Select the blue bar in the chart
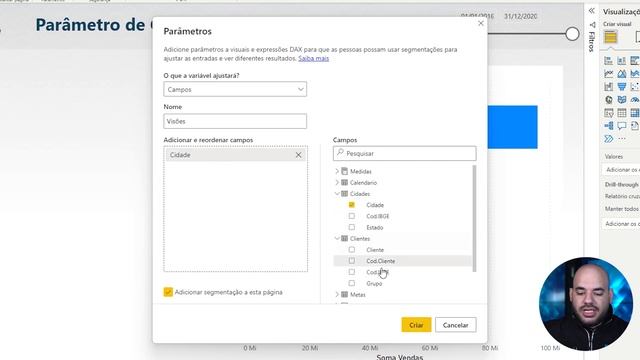 click(x=512, y=127)
